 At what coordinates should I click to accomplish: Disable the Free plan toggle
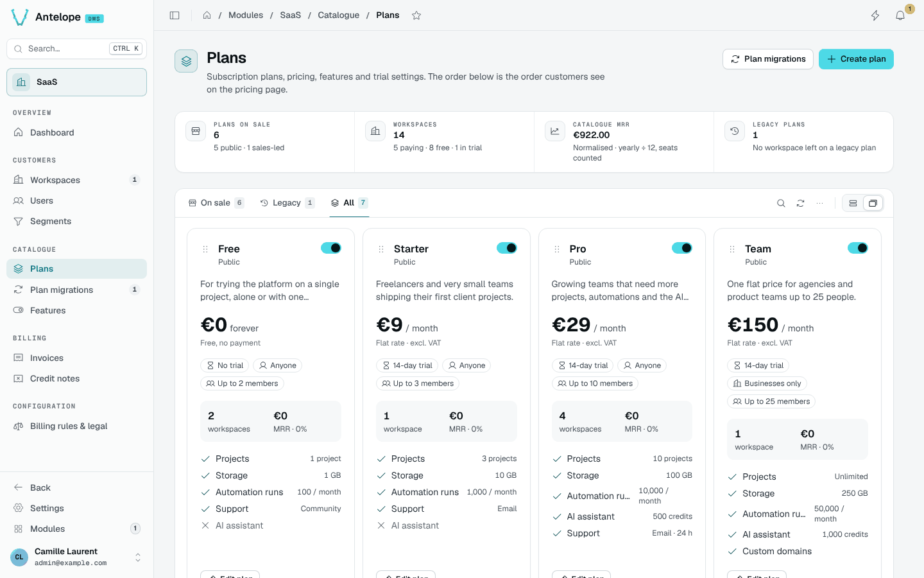pos(331,248)
